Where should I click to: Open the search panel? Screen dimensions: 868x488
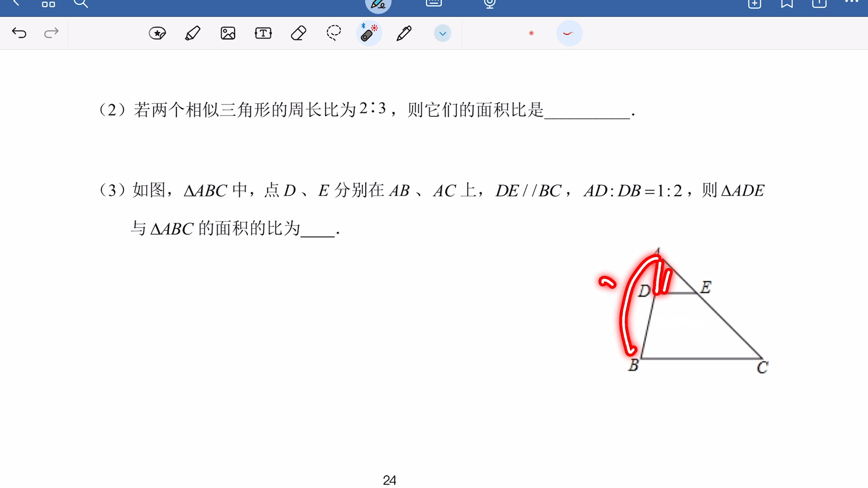click(x=81, y=4)
